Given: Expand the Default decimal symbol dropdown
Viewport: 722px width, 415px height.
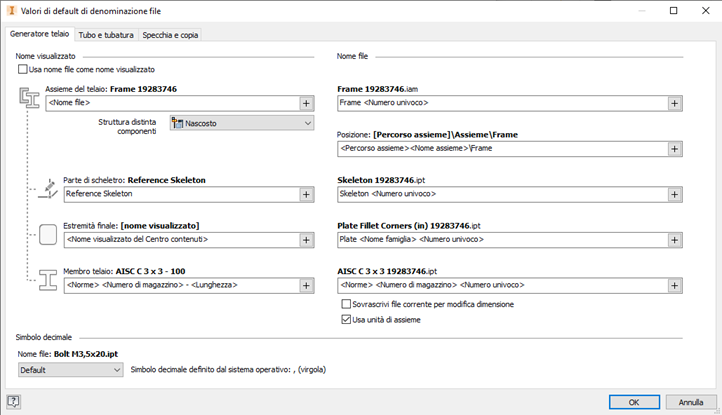Looking at the screenshot, I should click(x=70, y=369).
